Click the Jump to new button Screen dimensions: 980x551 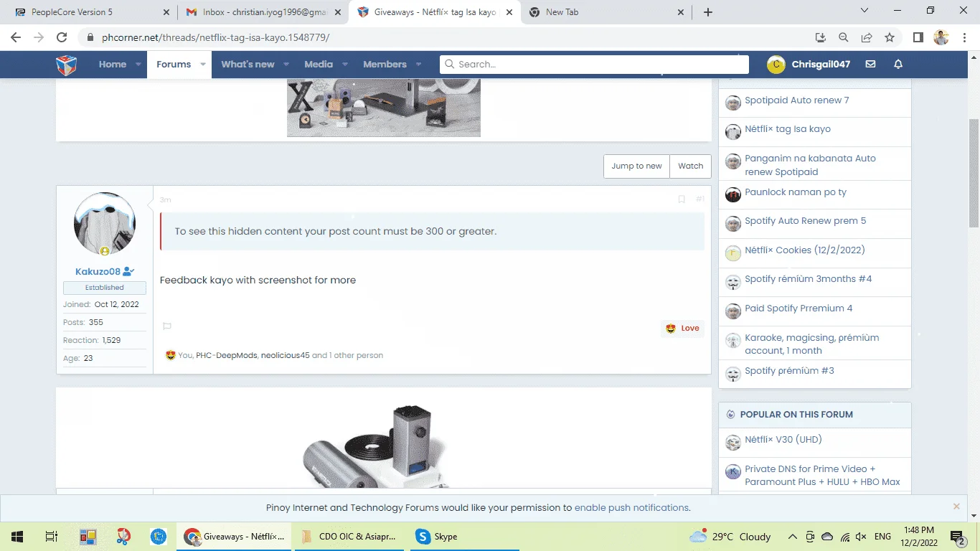[637, 166]
